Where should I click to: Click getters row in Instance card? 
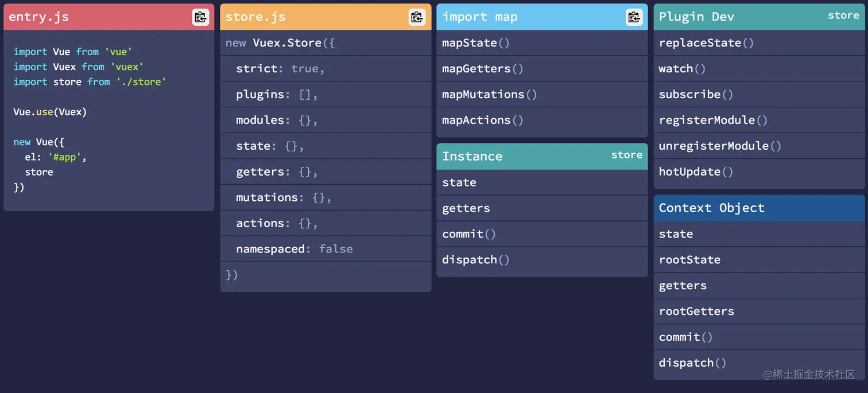click(542, 208)
